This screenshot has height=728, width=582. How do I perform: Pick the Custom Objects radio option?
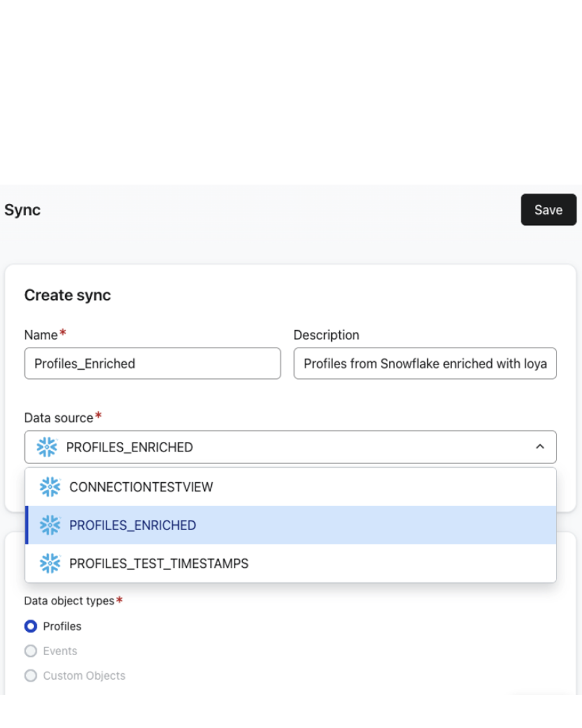[x=31, y=676]
